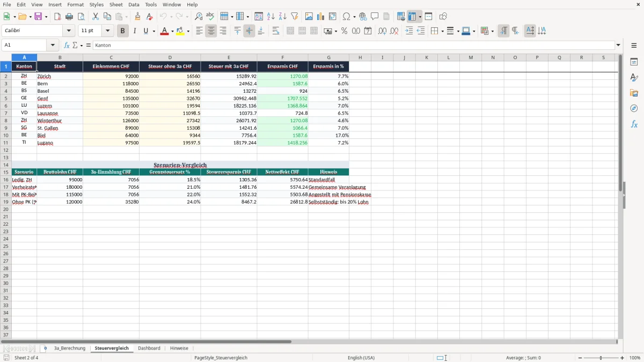Viewport: 644px width, 362px height.
Task: Insert Image from toolbar
Action: click(309, 17)
